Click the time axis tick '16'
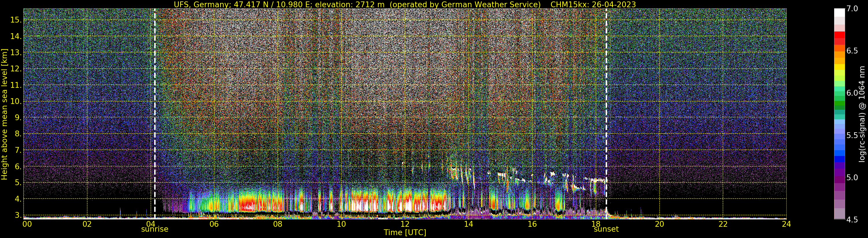 (532, 224)
